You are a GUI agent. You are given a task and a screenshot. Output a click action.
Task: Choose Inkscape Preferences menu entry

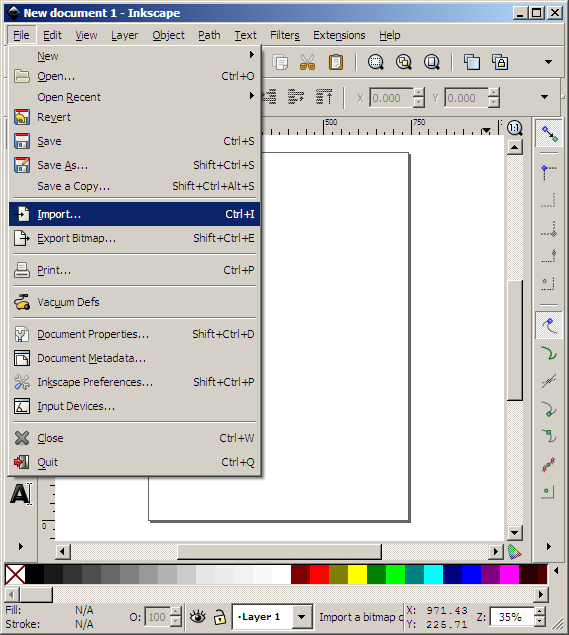click(x=134, y=382)
